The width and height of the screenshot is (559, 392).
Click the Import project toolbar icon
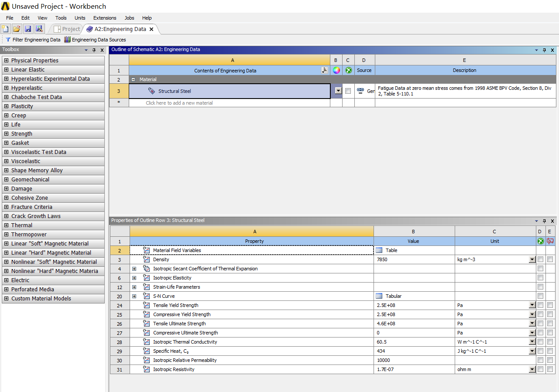39,28
